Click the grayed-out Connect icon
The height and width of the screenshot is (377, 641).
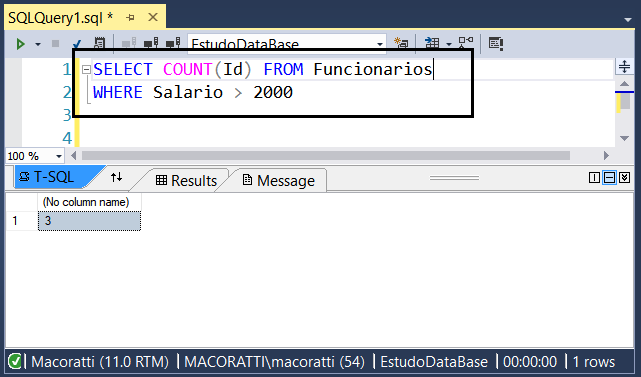(x=129, y=43)
